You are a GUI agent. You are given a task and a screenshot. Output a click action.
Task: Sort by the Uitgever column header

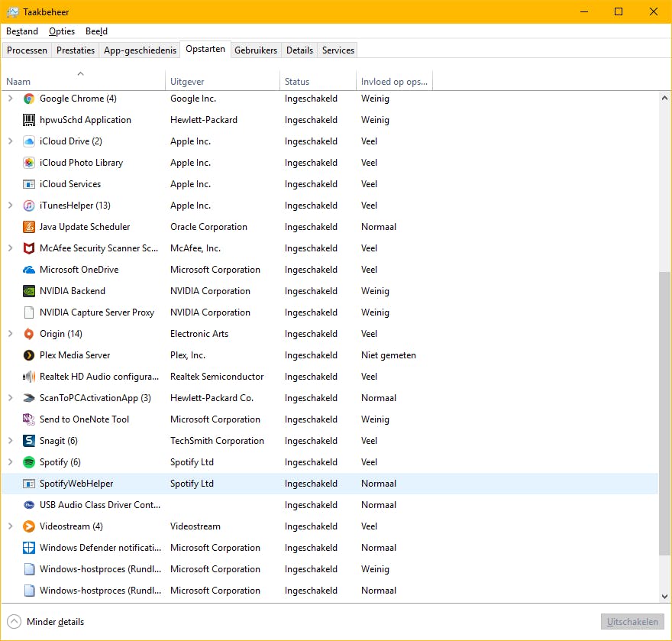pos(222,81)
